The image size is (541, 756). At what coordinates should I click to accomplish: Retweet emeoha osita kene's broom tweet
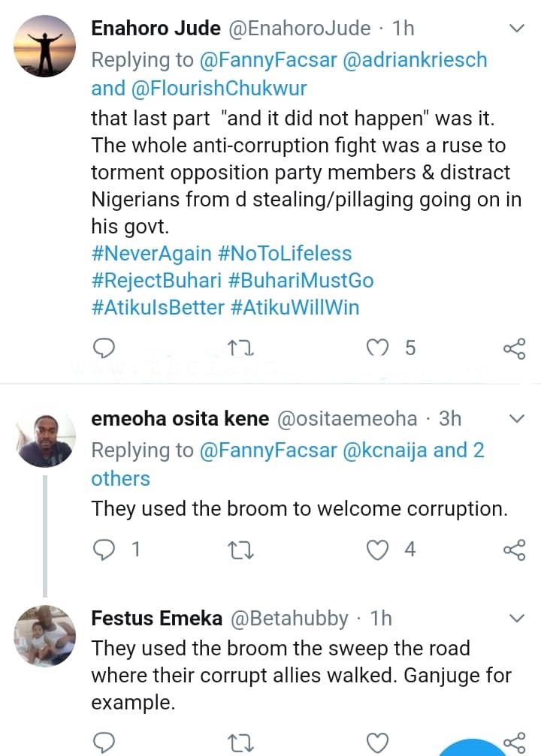241,550
